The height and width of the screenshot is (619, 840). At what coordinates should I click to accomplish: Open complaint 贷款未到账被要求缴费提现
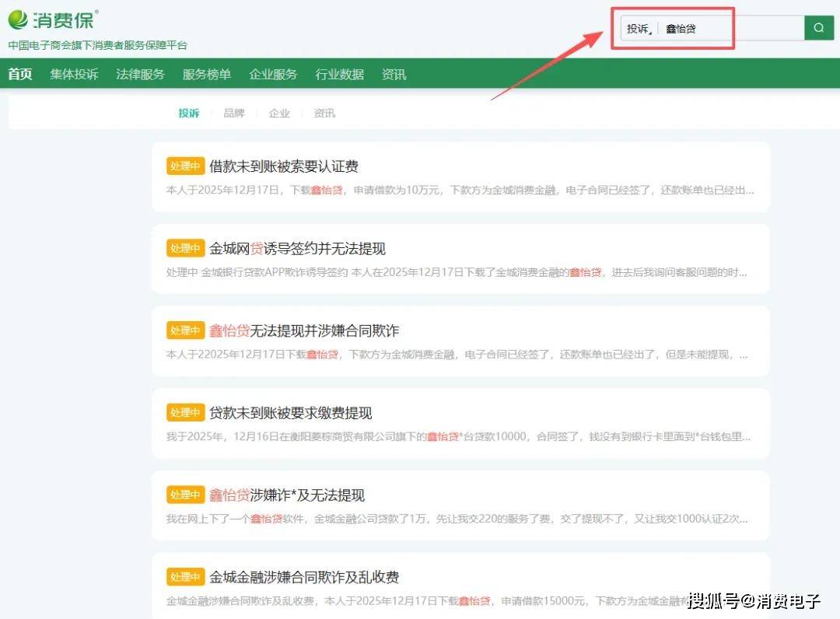click(291, 413)
